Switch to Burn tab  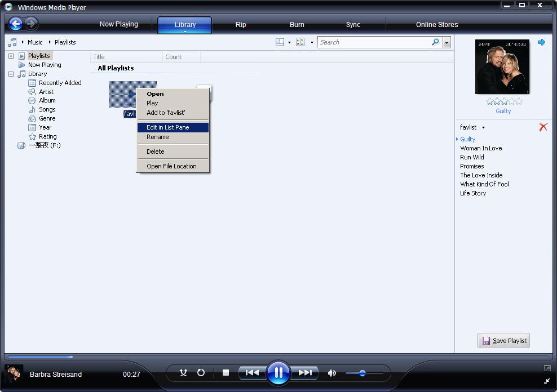click(297, 24)
